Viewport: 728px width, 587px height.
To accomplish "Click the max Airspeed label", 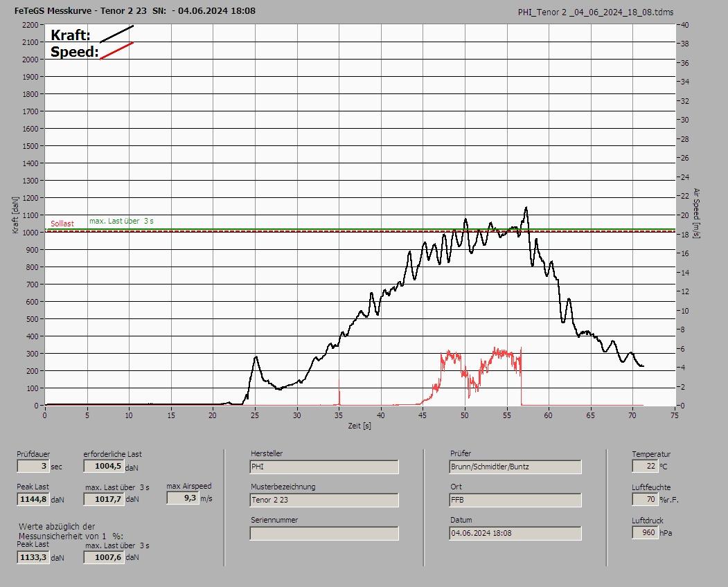I will (189, 487).
